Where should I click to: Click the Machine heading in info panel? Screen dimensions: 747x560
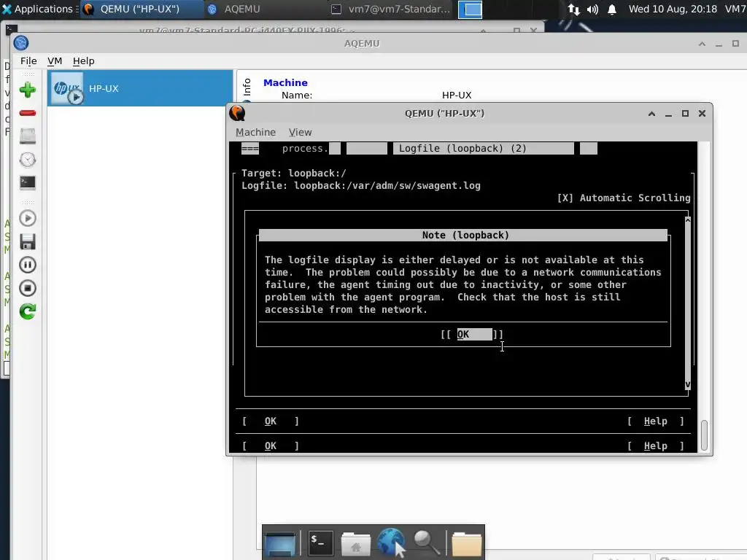pos(285,82)
